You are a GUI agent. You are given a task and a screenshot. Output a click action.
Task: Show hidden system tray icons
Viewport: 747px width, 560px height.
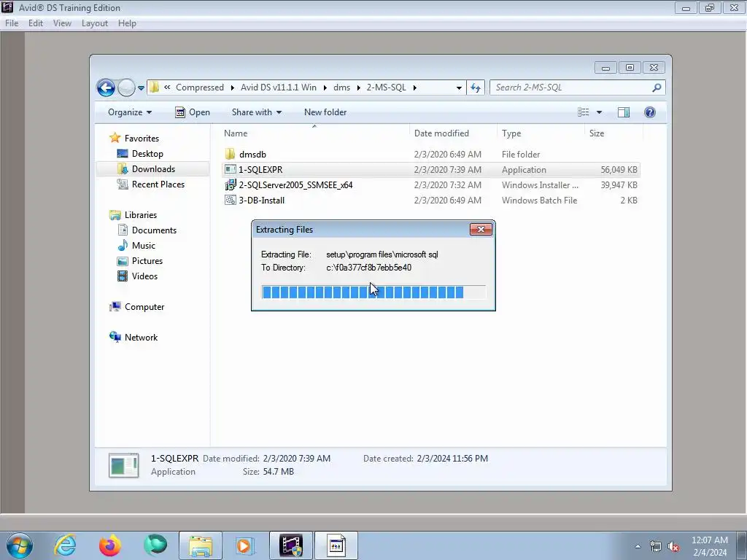click(638, 546)
